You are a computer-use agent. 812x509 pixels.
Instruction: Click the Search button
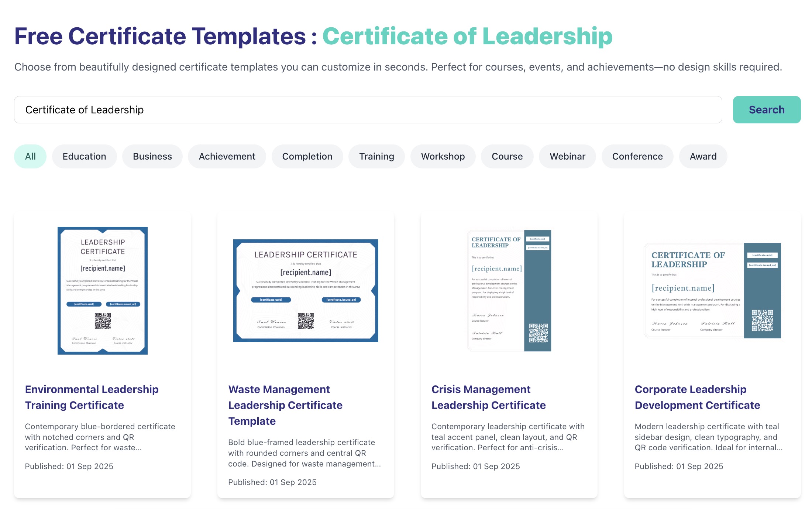click(766, 110)
